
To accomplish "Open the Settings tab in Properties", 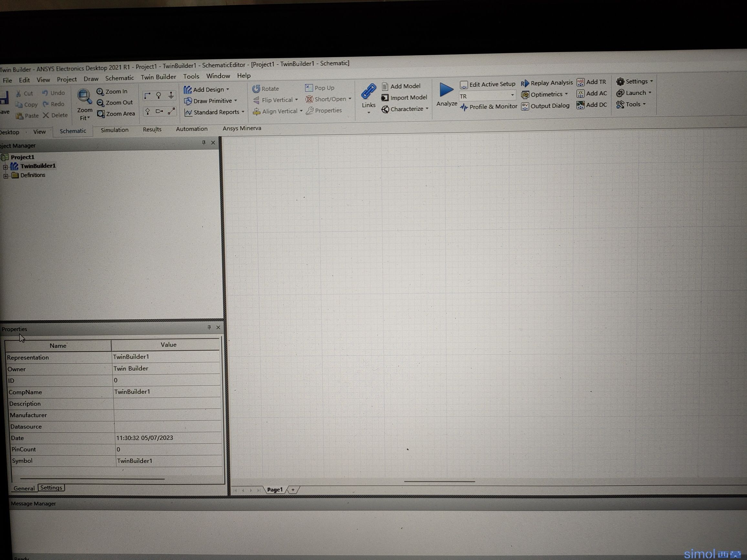I will click(x=51, y=488).
